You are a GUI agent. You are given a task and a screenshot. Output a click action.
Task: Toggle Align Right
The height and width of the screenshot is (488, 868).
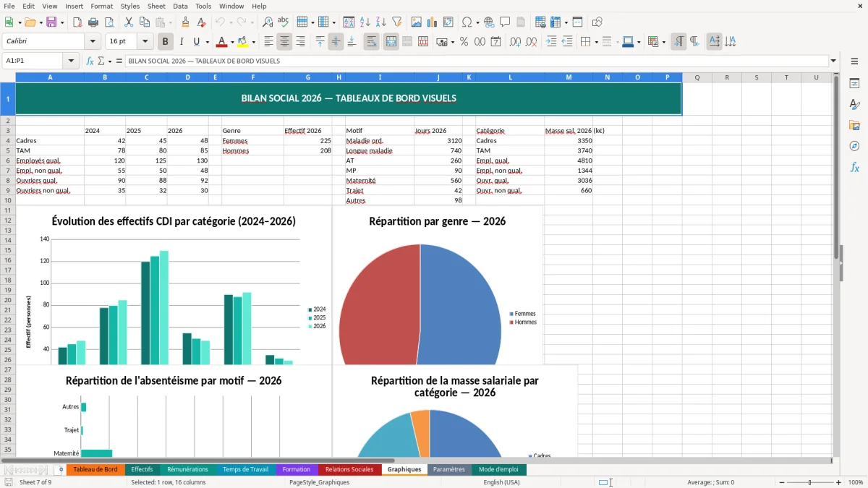tap(300, 42)
